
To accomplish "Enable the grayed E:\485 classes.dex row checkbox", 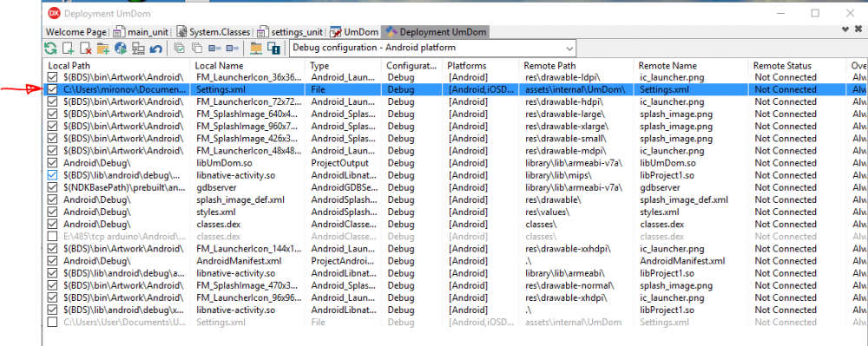I will tap(52, 237).
